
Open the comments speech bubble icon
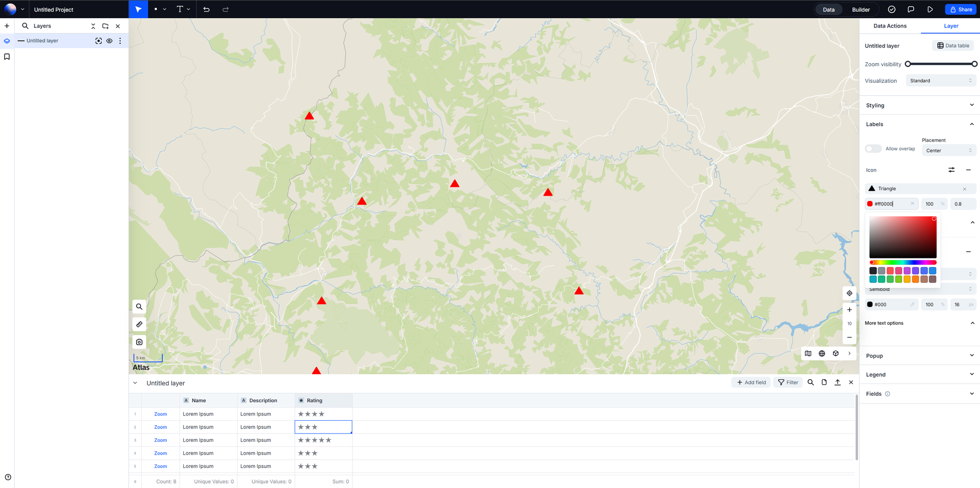click(x=910, y=9)
